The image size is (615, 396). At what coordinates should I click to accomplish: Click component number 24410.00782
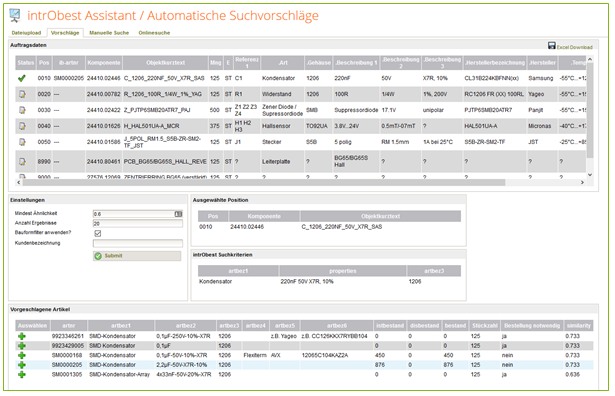click(x=104, y=94)
